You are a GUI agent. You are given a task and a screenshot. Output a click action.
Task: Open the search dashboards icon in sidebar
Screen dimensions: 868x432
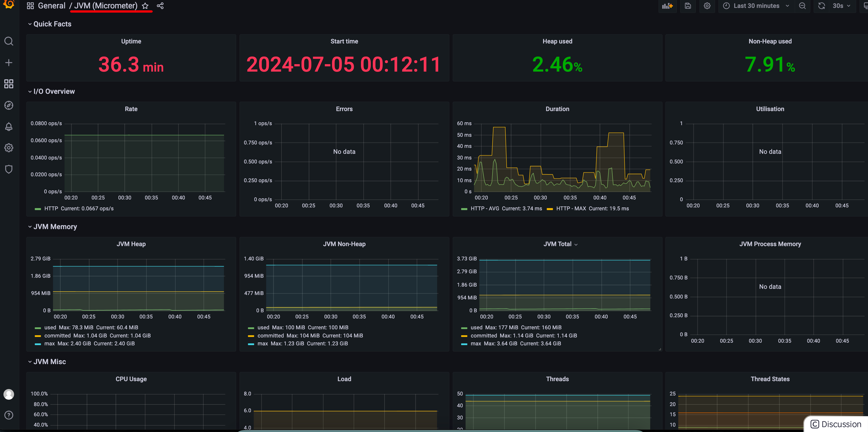click(9, 41)
